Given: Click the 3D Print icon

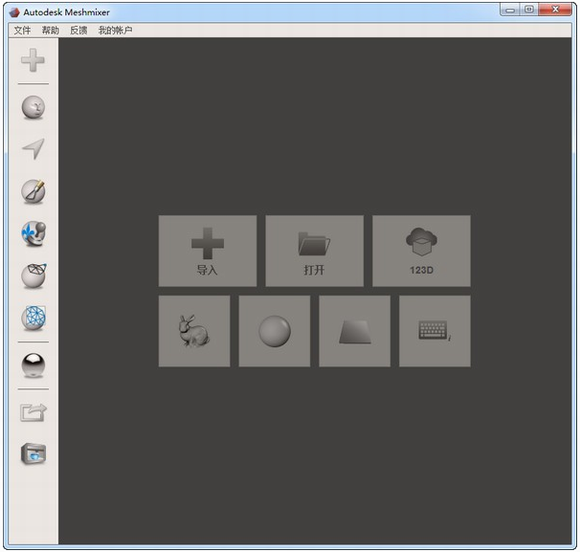Looking at the screenshot, I should [x=33, y=454].
